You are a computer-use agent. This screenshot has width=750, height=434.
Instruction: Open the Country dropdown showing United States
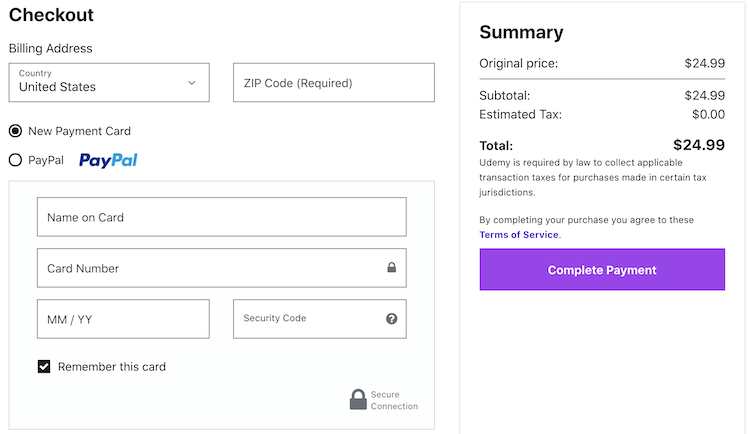108,82
